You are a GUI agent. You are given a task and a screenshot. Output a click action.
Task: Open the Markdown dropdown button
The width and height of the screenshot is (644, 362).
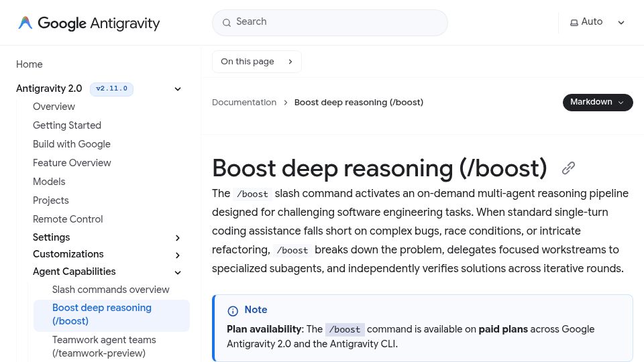(598, 102)
